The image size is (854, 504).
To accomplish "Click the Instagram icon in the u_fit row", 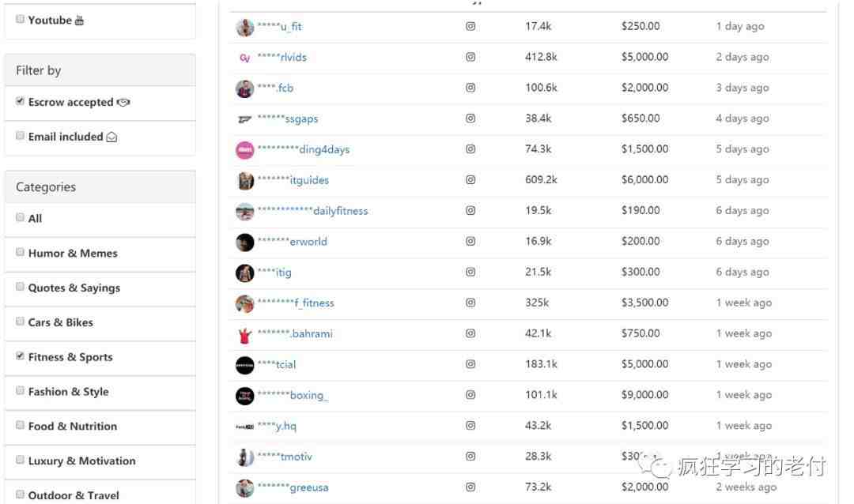I will pos(470,26).
